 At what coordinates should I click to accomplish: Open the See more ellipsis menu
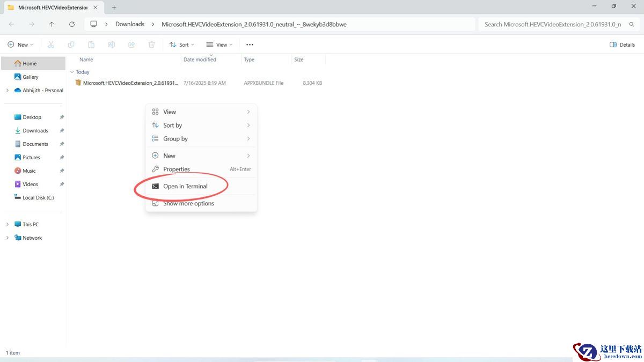(x=250, y=45)
